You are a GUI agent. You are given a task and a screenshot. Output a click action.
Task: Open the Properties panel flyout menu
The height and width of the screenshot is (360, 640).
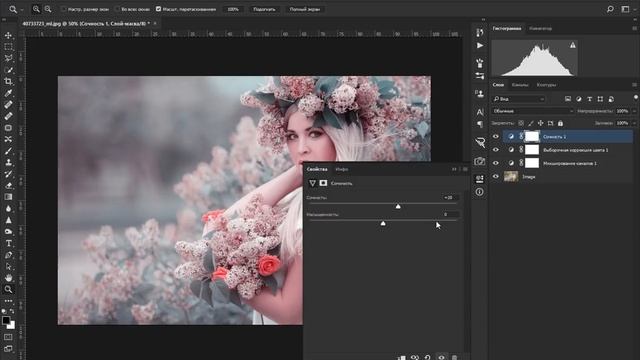[x=465, y=169]
